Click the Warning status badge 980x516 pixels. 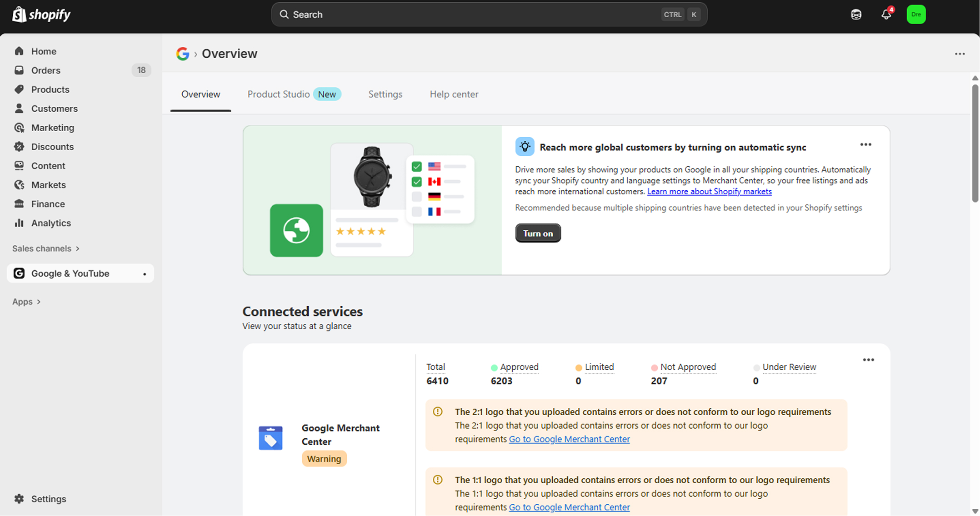point(324,458)
